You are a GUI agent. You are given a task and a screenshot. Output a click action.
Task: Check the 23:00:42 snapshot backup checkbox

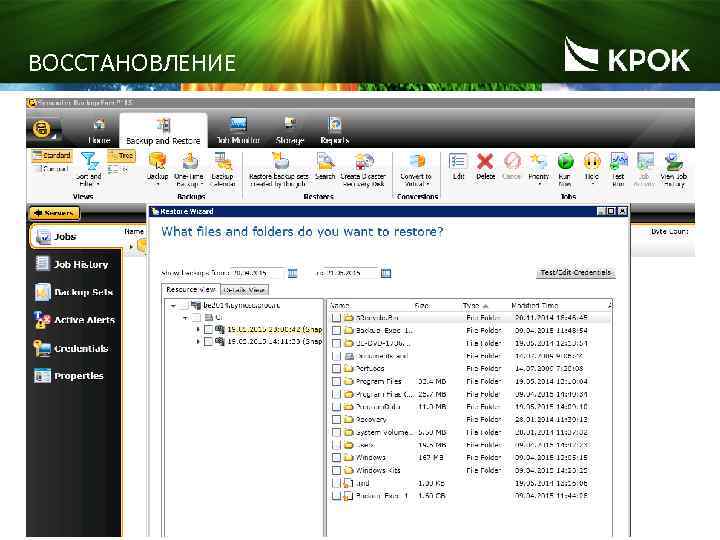pos(208,329)
